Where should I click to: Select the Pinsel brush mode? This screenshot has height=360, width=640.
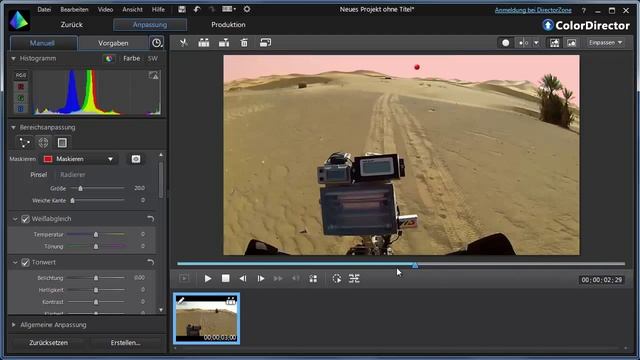(39, 175)
